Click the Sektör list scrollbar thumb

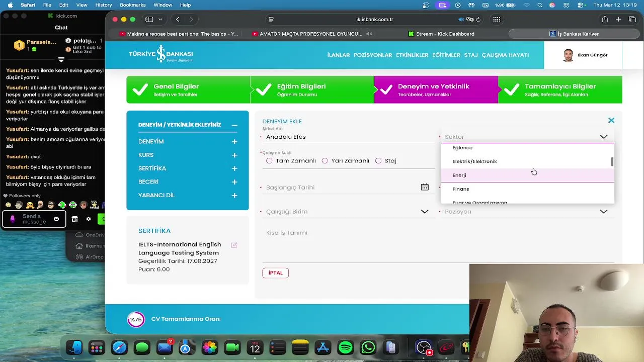click(612, 162)
